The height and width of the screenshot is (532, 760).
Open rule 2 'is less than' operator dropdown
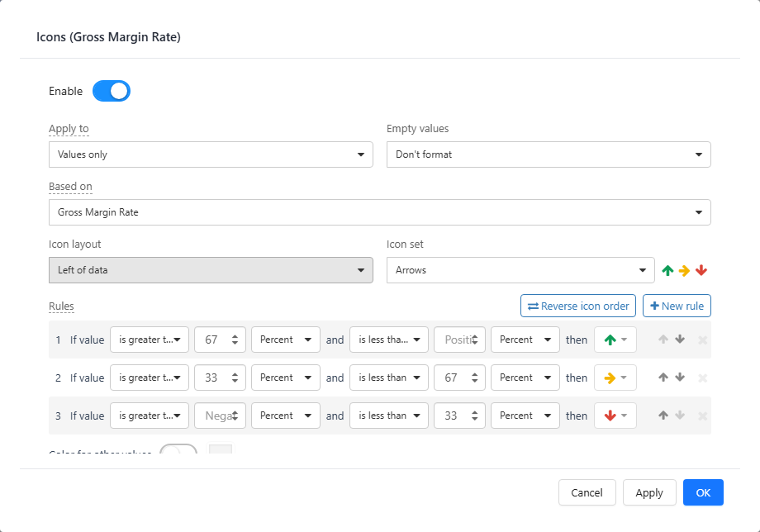pyautogui.click(x=389, y=378)
